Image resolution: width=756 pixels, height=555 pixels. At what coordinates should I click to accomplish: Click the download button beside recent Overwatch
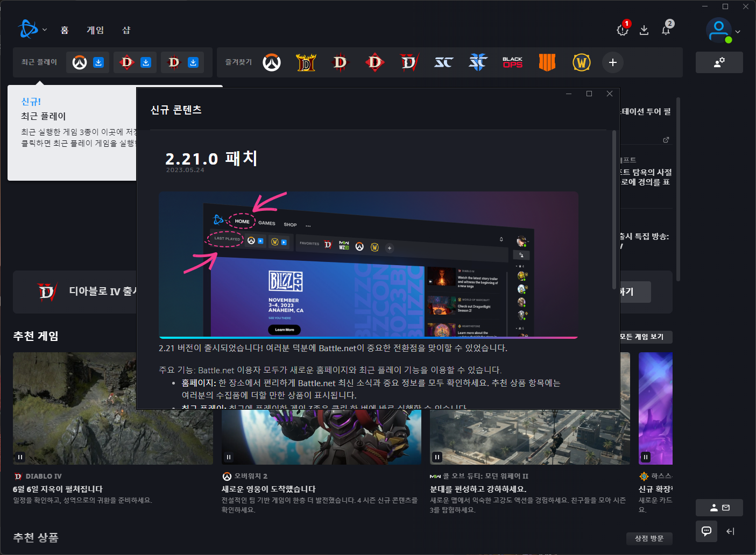[98, 62]
